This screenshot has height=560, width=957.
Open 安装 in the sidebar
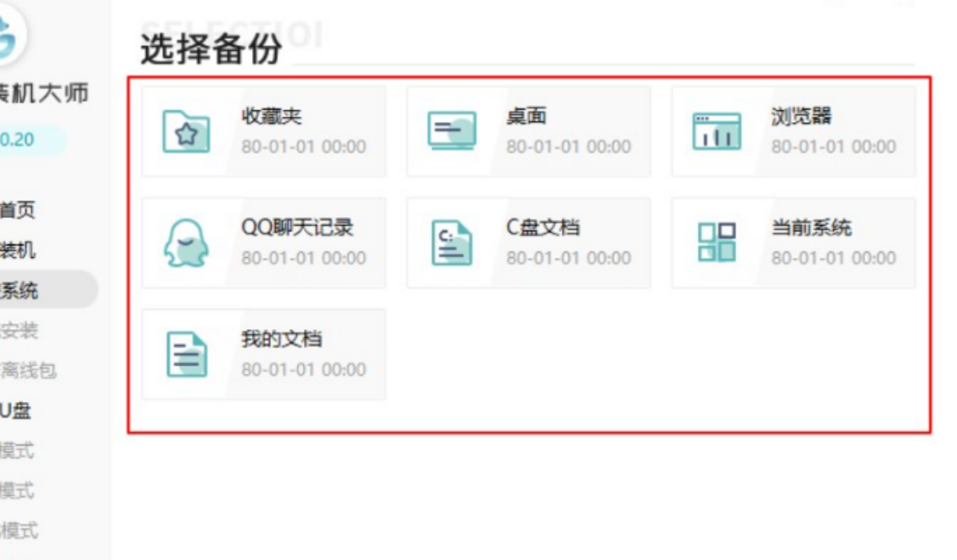click(x=19, y=331)
